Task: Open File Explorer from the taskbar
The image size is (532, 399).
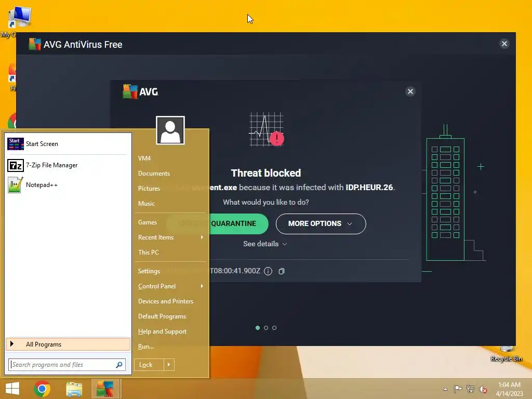Action: point(74,389)
